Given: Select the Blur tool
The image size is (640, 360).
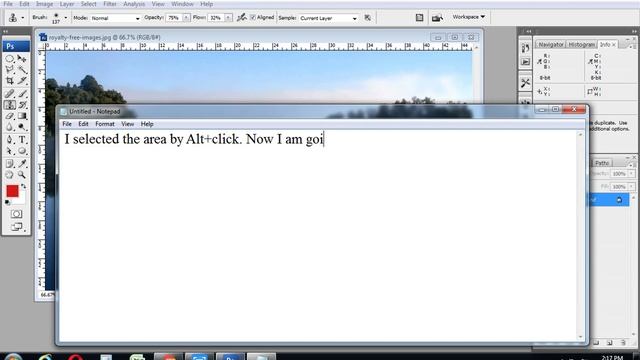Looking at the screenshot, I should tap(9, 127).
